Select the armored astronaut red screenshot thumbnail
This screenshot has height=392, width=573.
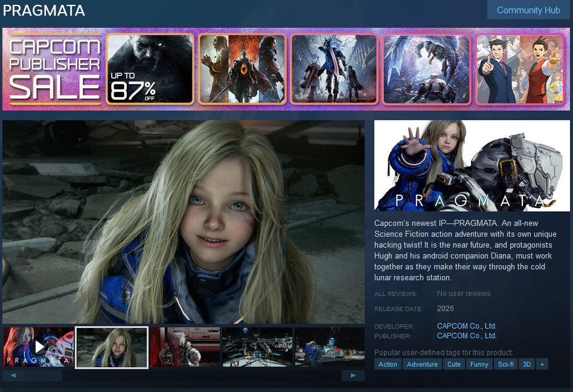(185, 347)
